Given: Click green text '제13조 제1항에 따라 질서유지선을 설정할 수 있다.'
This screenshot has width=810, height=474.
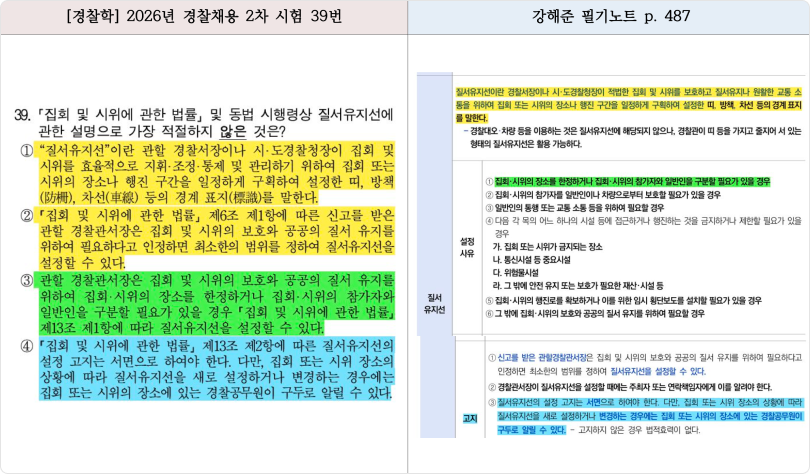Looking at the screenshot, I should 182,328.
